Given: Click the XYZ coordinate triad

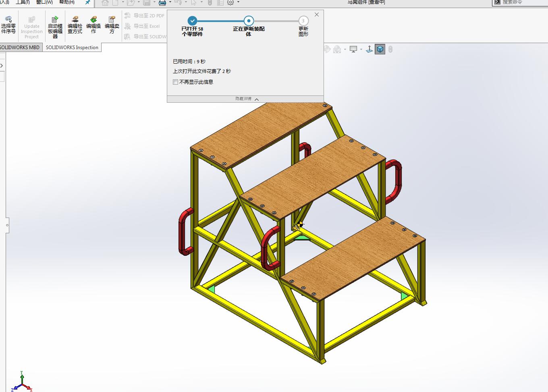Looking at the screenshot, I should [22, 381].
